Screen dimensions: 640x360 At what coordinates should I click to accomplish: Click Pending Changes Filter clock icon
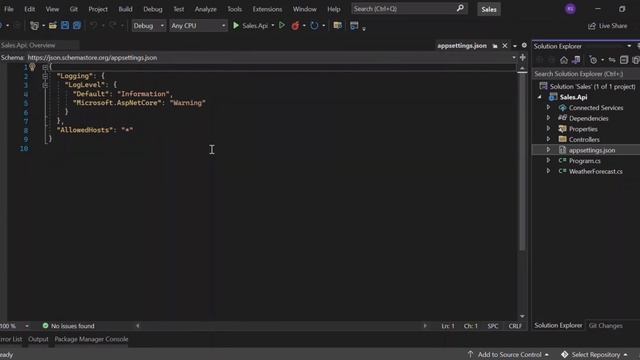point(593,60)
